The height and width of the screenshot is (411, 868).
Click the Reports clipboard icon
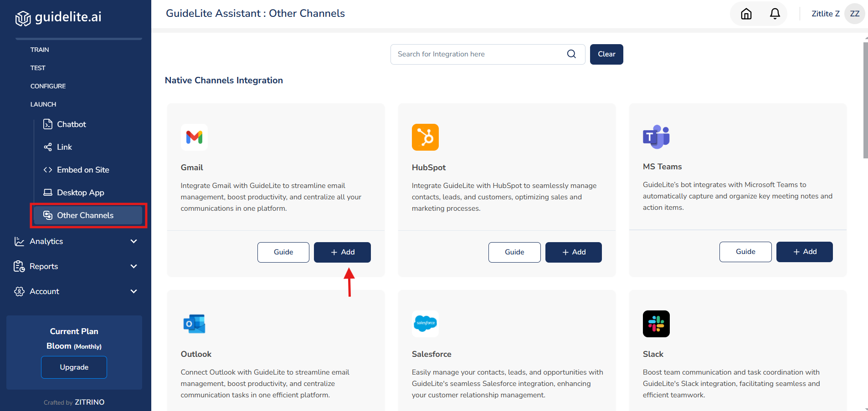(19, 266)
